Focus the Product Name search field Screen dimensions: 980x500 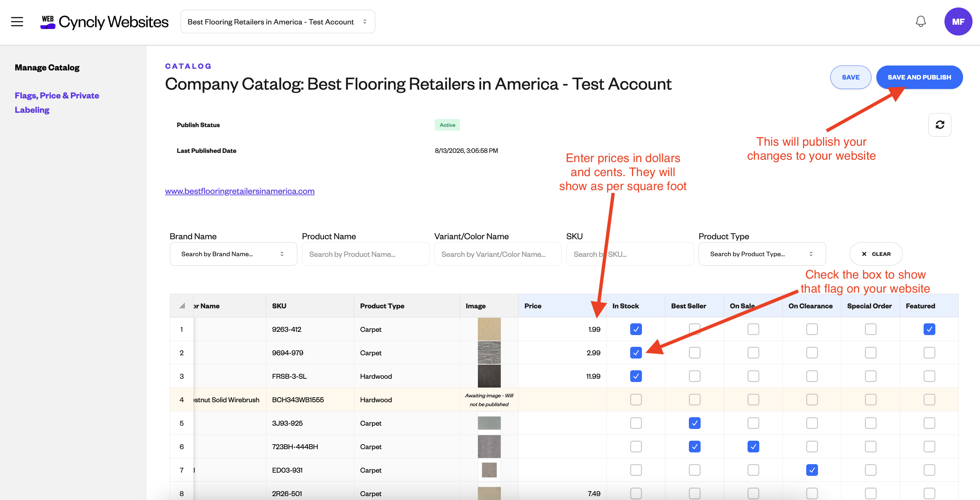click(365, 254)
